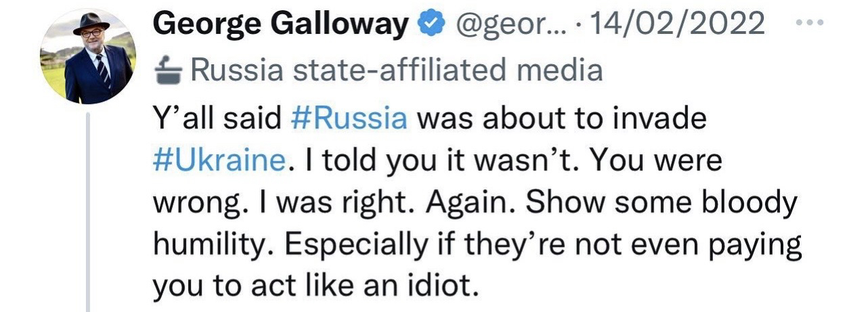
Task: Click the George Galloway display name
Action: pos(280,25)
